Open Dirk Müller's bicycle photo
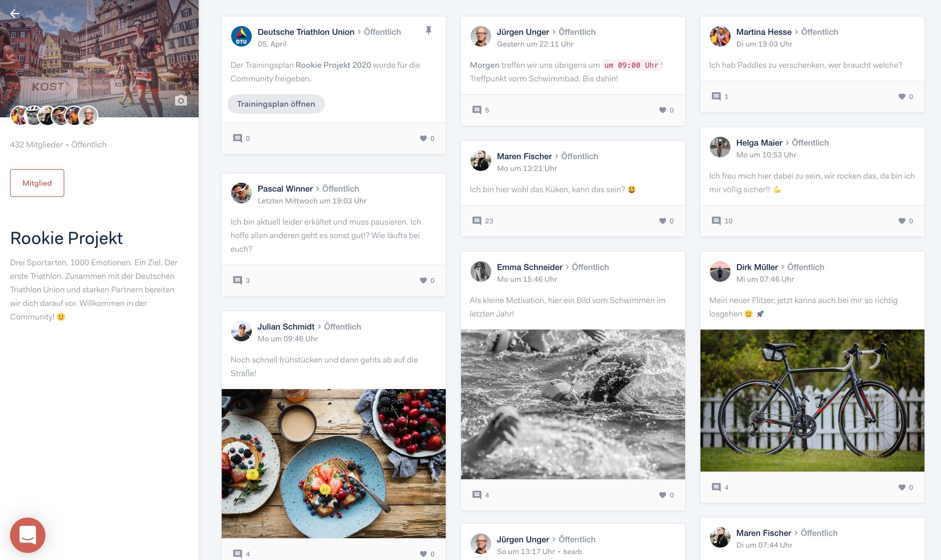This screenshot has height=560, width=941. [x=812, y=400]
